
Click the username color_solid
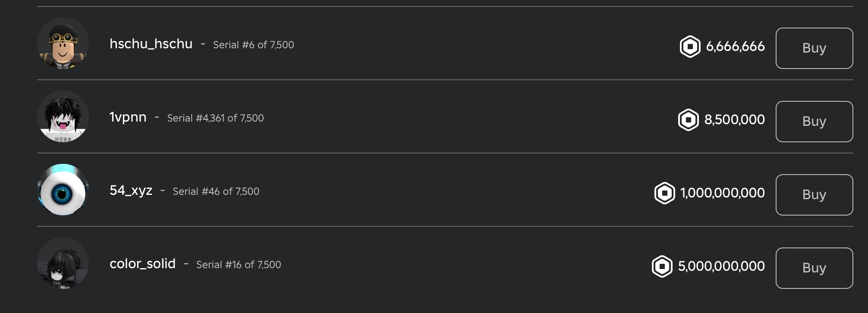142,263
